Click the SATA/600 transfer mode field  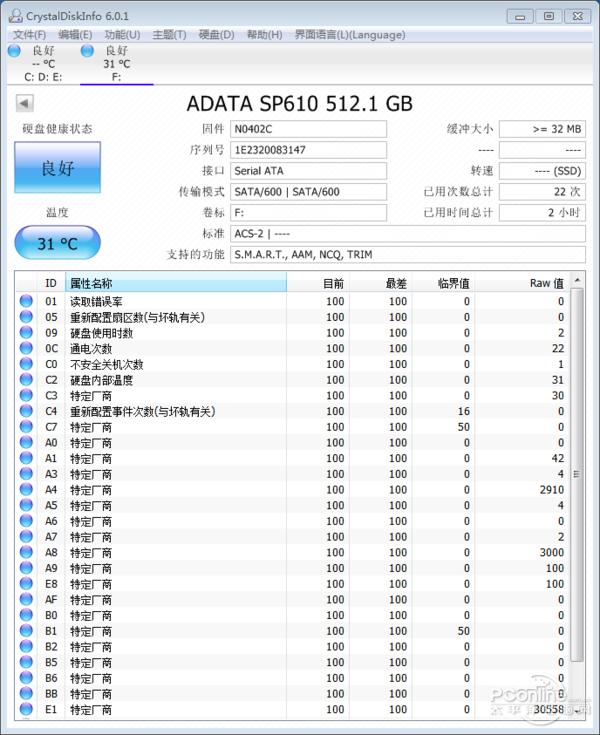(308, 192)
